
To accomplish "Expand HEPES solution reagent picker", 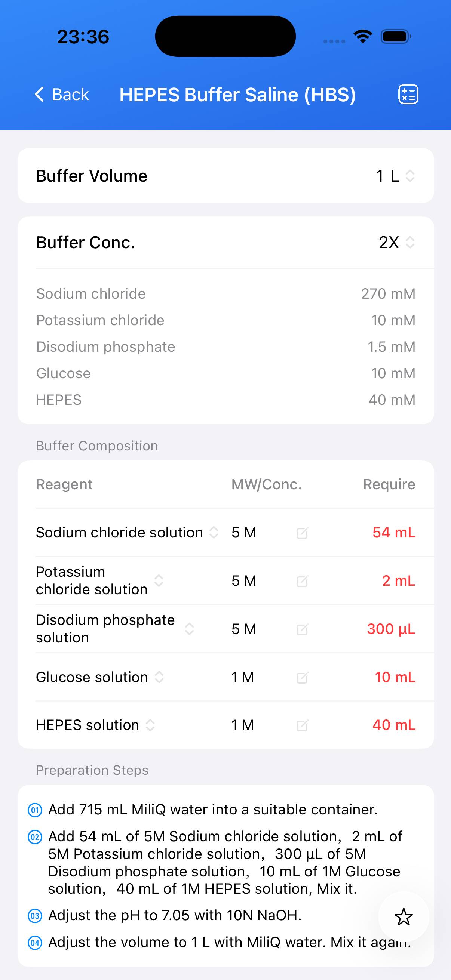I will pos(150,725).
